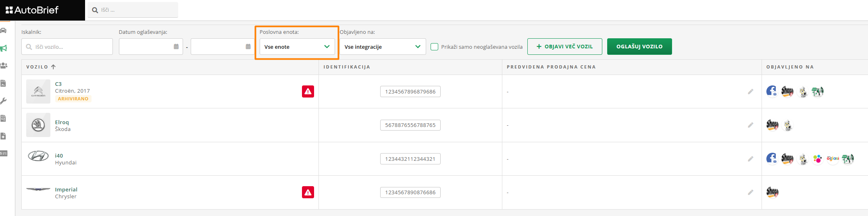The height and width of the screenshot is (216, 868).
Task: Toggle 'Prikaži samo neoglaševana vozila' checkbox
Action: pos(435,47)
